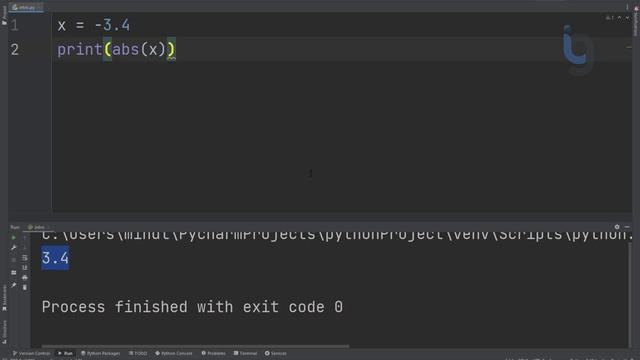Click the pin tab icon in Run toolbar

click(x=13, y=285)
